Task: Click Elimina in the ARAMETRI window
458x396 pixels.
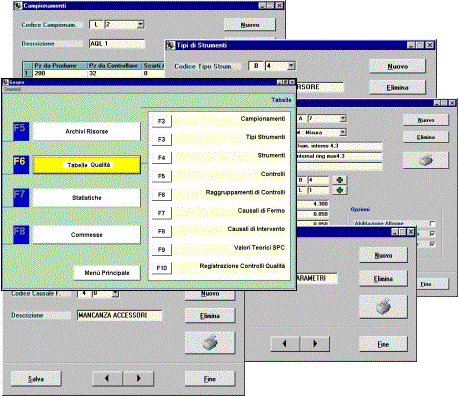Action: tap(383, 279)
